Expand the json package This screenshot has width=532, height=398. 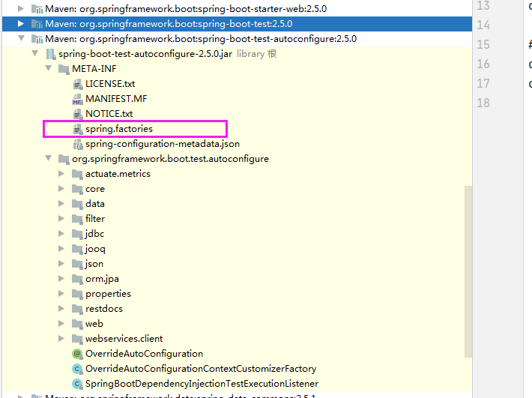(x=61, y=264)
